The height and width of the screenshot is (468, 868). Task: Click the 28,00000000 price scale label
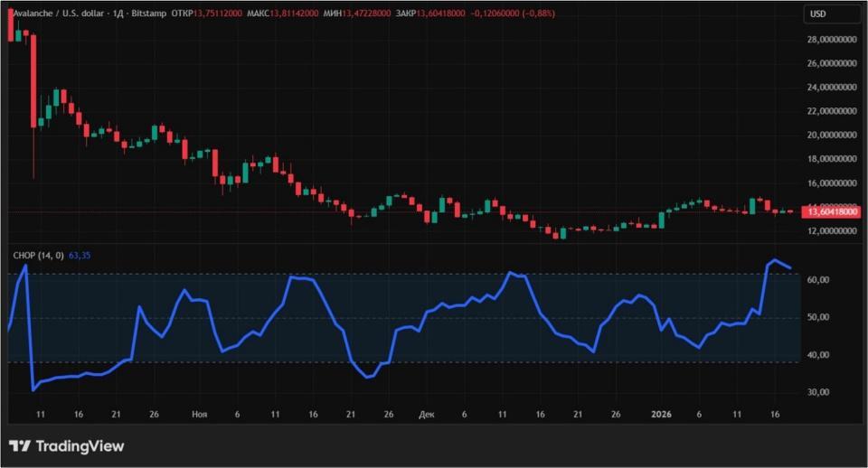point(831,40)
